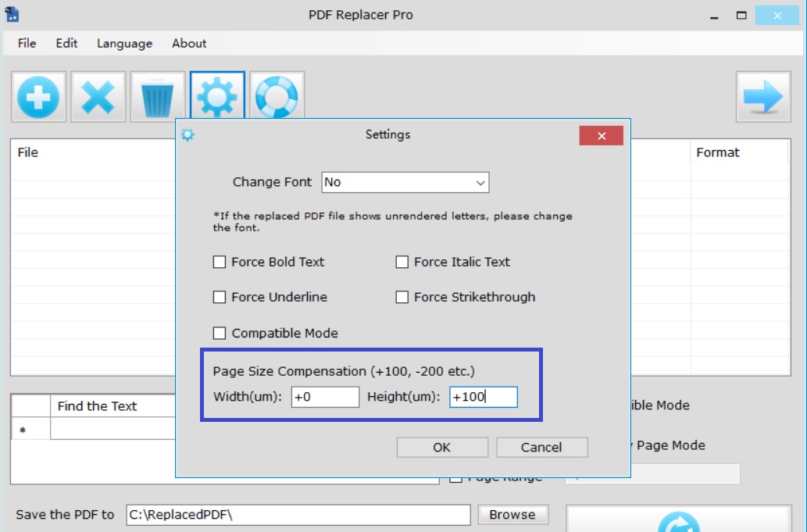Check the Compatible Mode option in Settings
Image resolution: width=807 pixels, height=532 pixels.
tap(220, 334)
